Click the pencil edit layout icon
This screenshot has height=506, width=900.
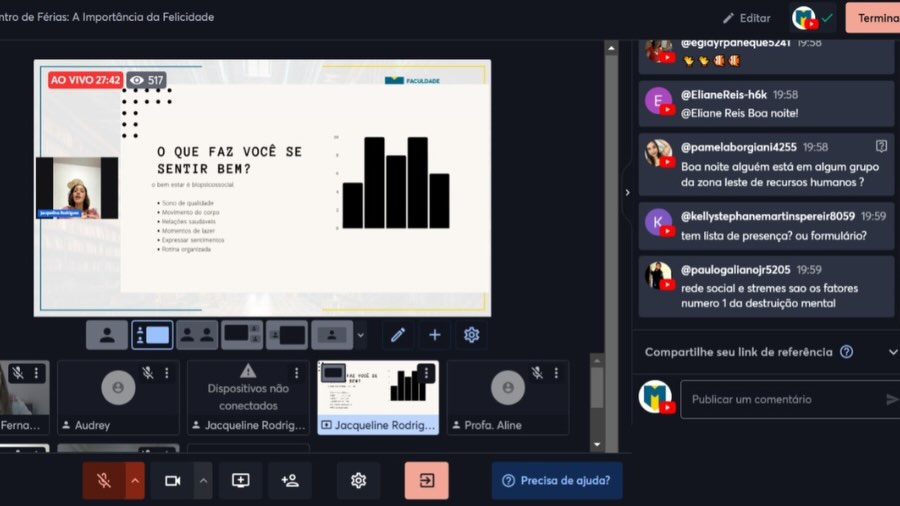tap(398, 335)
